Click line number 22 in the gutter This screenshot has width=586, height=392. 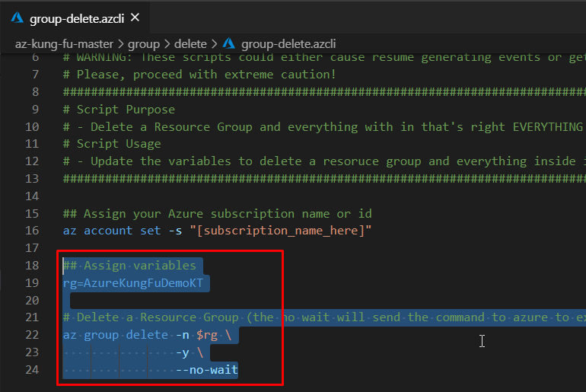[x=31, y=335]
